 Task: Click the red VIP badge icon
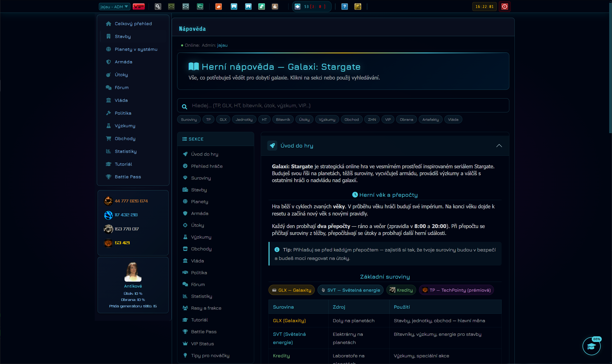(x=139, y=7)
